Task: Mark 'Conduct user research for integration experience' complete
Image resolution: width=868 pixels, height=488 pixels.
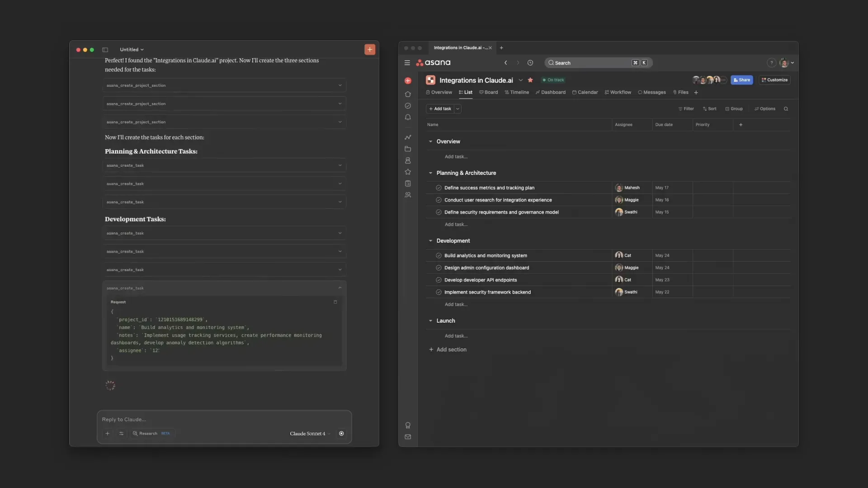Action: pos(439,200)
